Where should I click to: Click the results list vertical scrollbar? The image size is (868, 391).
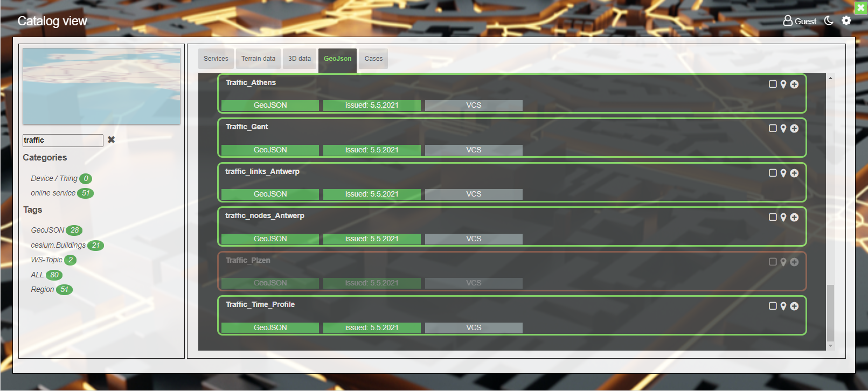tap(830, 312)
